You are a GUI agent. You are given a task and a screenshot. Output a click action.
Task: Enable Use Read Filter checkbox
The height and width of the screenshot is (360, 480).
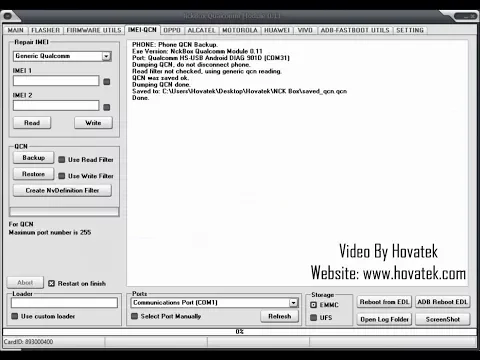tap(62, 160)
